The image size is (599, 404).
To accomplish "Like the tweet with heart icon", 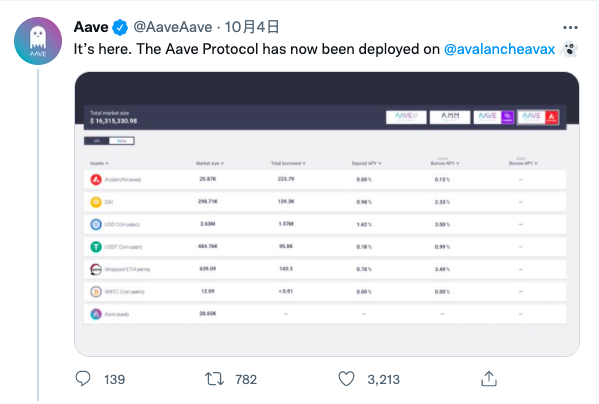I will (x=346, y=379).
